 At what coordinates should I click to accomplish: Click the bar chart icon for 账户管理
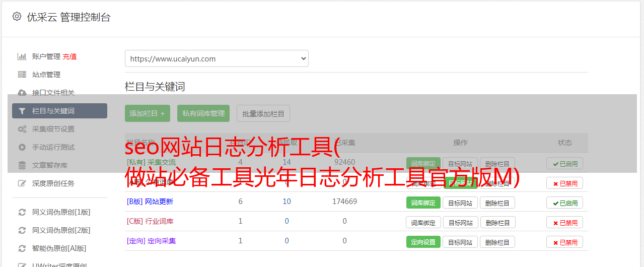[x=22, y=56]
